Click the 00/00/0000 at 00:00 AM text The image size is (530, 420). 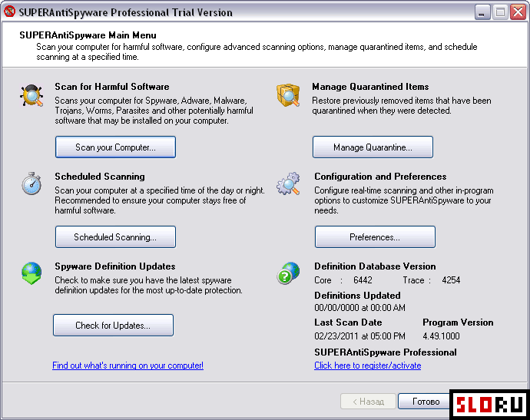(359, 307)
